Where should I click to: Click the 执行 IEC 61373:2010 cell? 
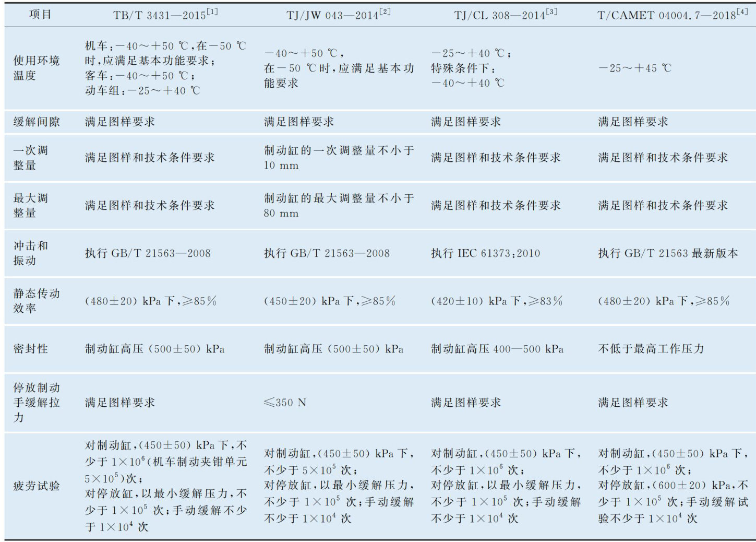(x=485, y=253)
